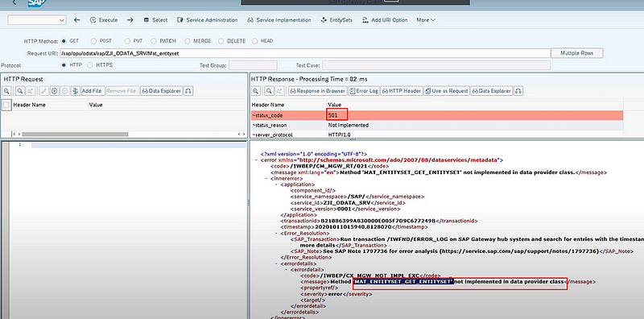Toggle select-all checkbox in request header table
The width and height of the screenshot is (644, 319).
point(6,106)
